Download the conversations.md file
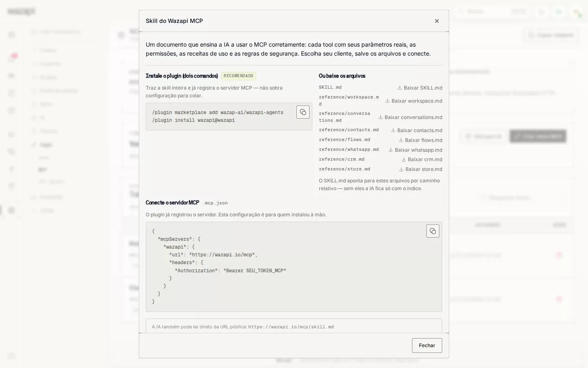Image resolution: width=588 pixels, height=368 pixels. pos(410,117)
